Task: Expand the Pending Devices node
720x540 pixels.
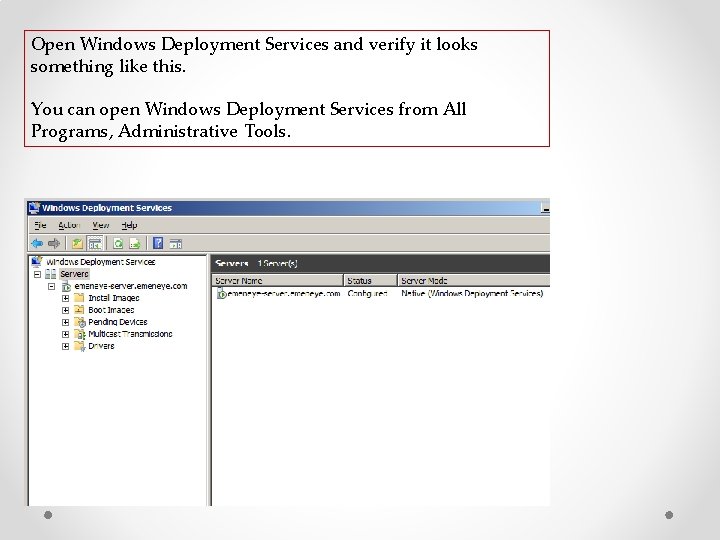Action: click(x=66, y=322)
